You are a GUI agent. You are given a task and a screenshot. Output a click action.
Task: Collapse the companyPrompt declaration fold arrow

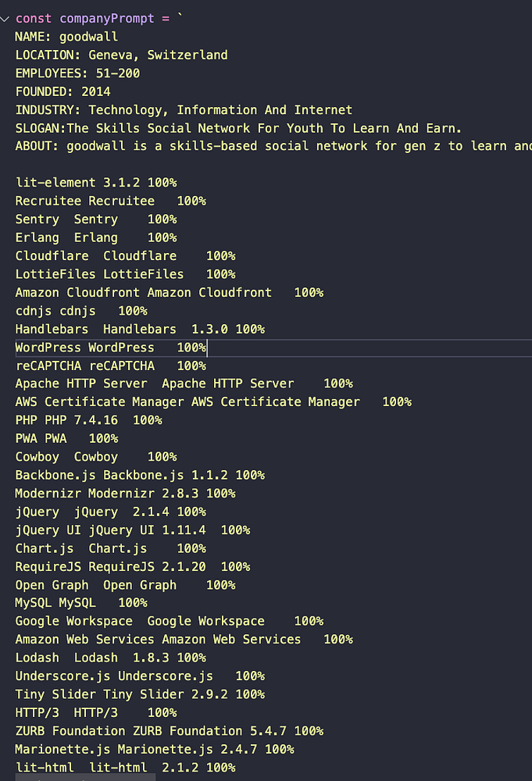(5, 19)
